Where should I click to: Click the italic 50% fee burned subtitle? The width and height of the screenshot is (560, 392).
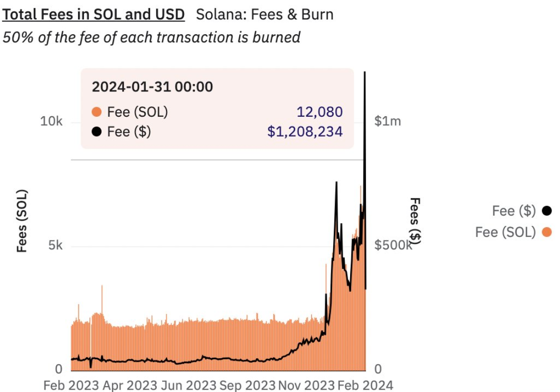coord(151,37)
